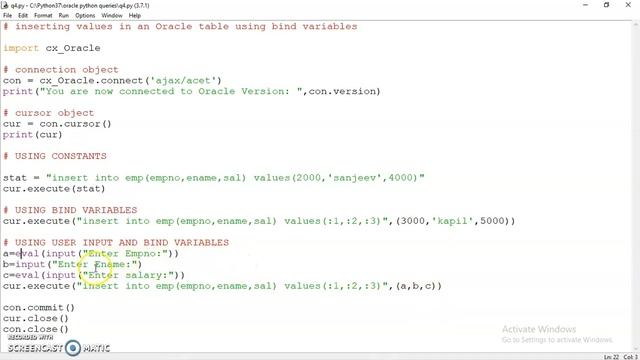Click the 'Enter salary:' input line
This screenshot has height=360, width=640.
tap(94, 275)
